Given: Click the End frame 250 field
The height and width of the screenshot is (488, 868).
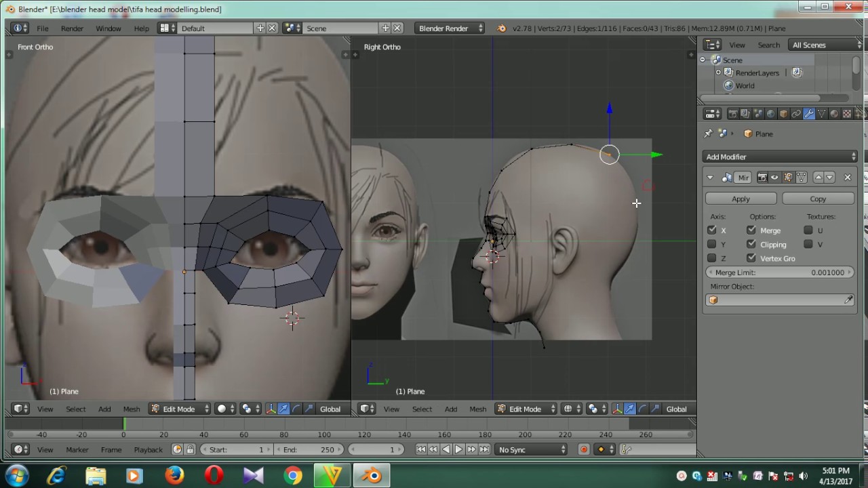Looking at the screenshot, I should coord(309,449).
